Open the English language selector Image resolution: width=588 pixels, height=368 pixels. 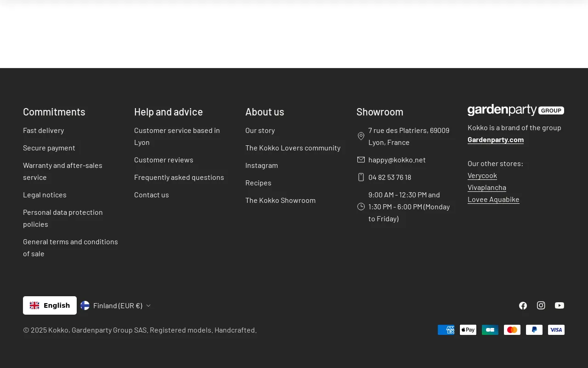[50, 305]
